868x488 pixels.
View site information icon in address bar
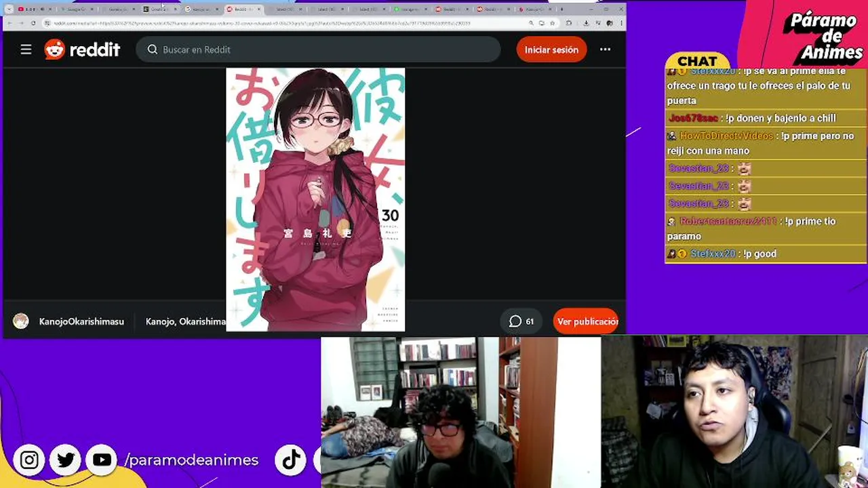(x=47, y=23)
